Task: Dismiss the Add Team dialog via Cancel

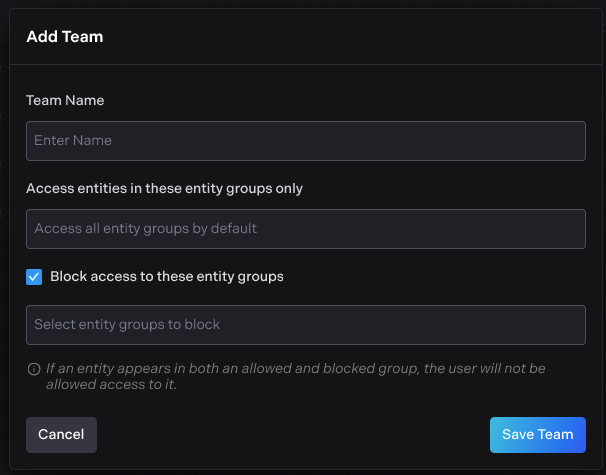Action: (x=61, y=435)
